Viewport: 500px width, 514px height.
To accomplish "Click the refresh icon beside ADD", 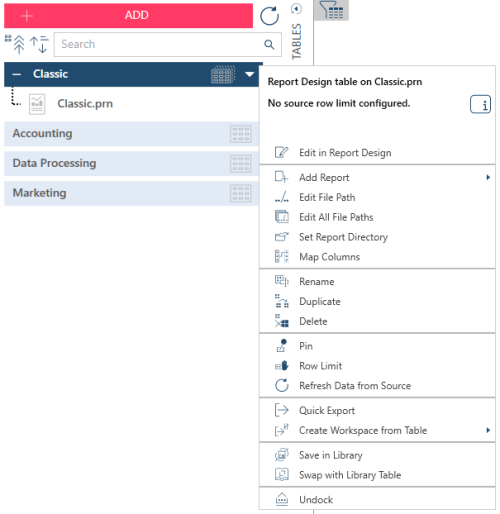I will (x=269, y=16).
